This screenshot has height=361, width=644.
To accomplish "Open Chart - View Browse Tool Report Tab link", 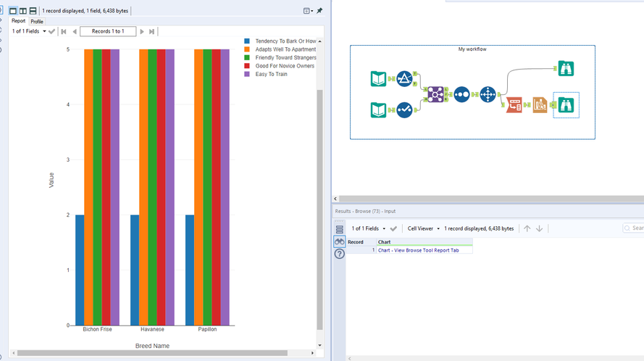I will click(418, 250).
